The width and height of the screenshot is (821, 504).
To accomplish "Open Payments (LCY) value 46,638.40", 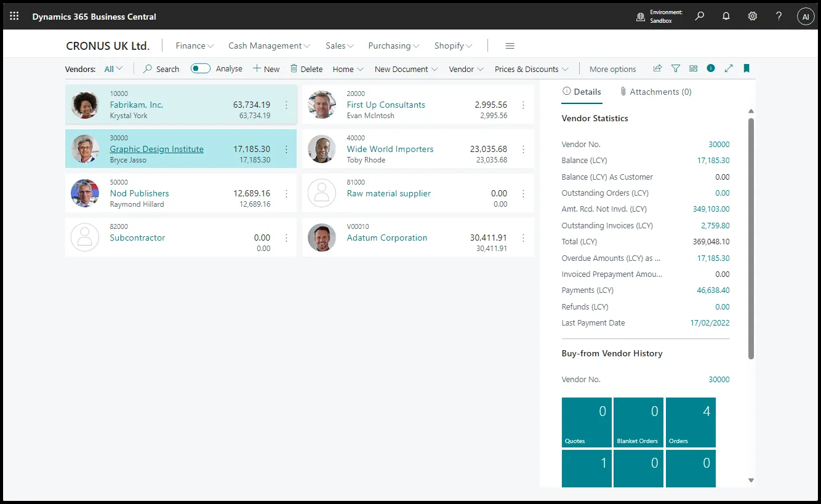I will pyautogui.click(x=713, y=290).
